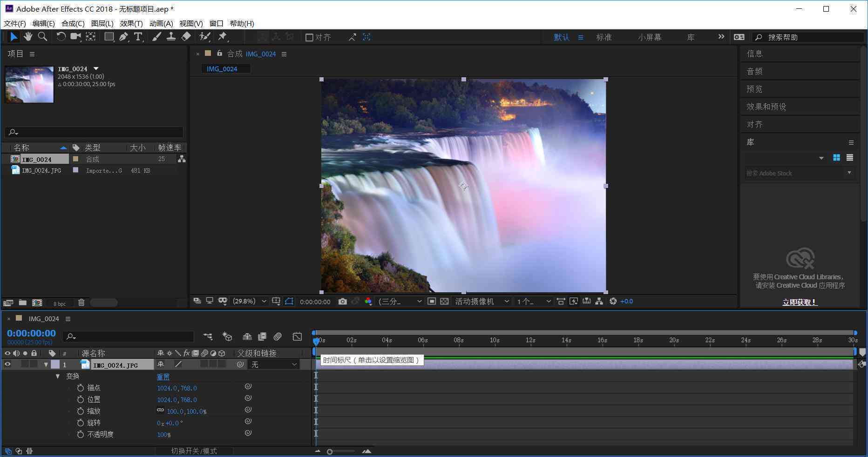Take a snapshot with the camera icon
868x457 pixels.
tap(342, 302)
